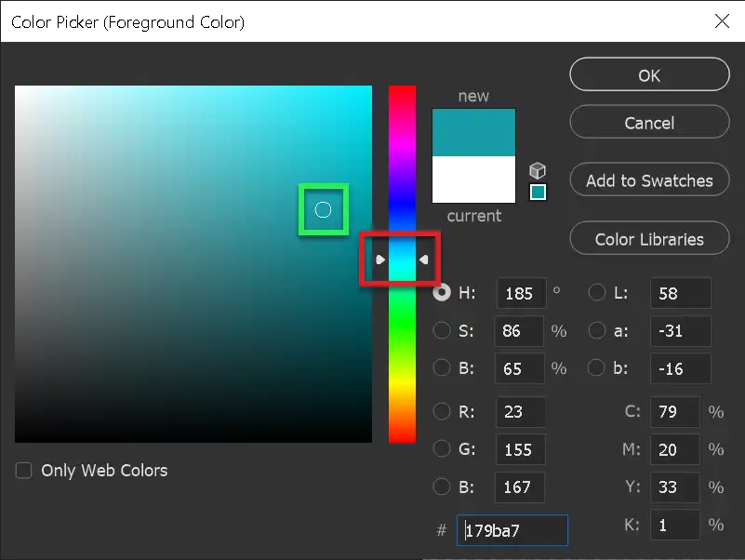This screenshot has height=560, width=745.
Task: Open Color Libraries
Action: pos(648,238)
